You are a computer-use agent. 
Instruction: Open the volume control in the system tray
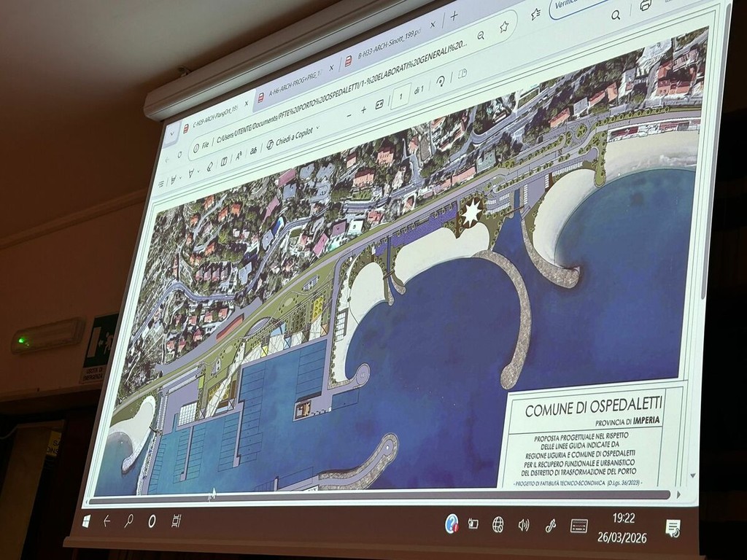[523, 525]
